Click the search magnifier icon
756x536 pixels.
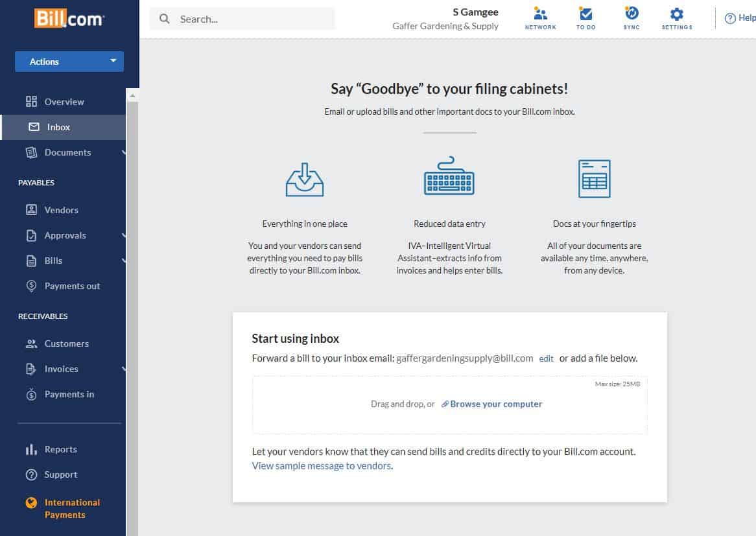tap(165, 19)
